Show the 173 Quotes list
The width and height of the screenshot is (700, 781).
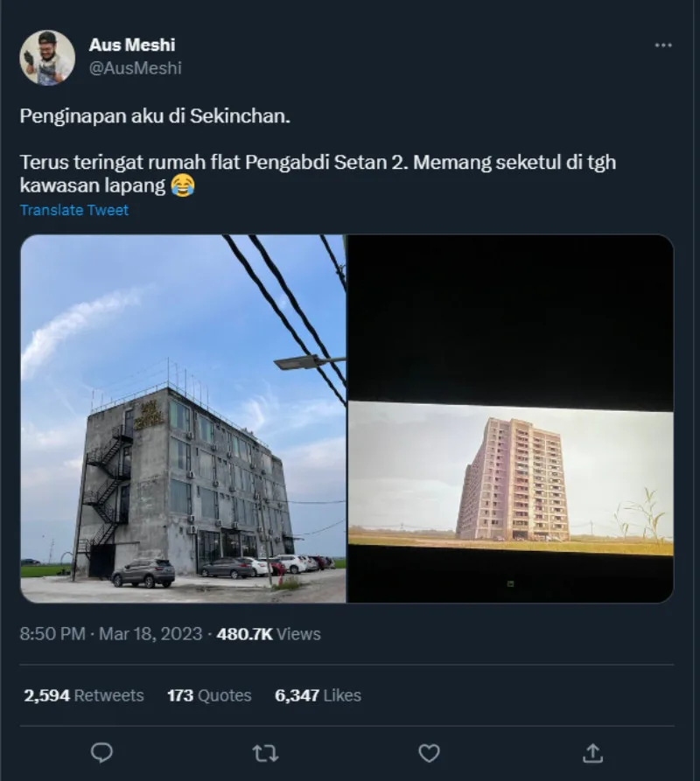pos(209,695)
